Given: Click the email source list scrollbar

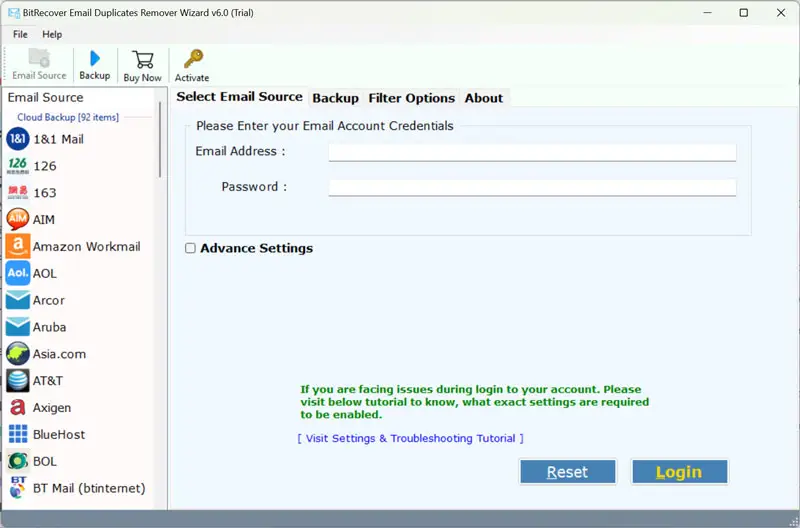Looking at the screenshot, I should coord(160,140).
